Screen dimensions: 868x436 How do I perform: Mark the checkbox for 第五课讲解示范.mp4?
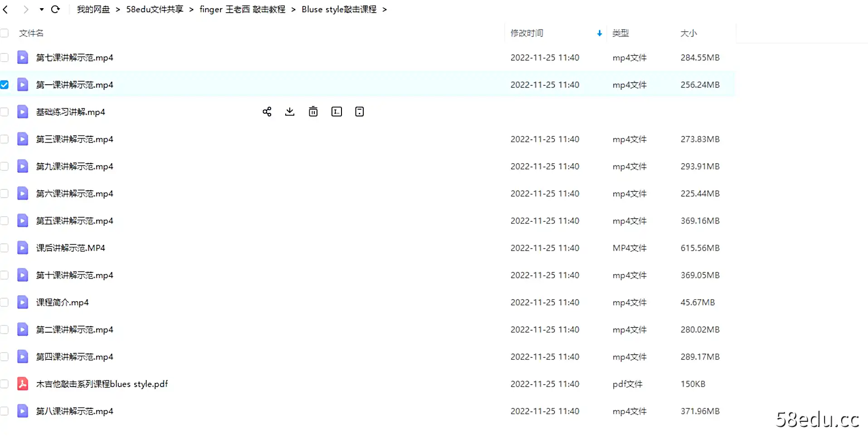(x=5, y=221)
